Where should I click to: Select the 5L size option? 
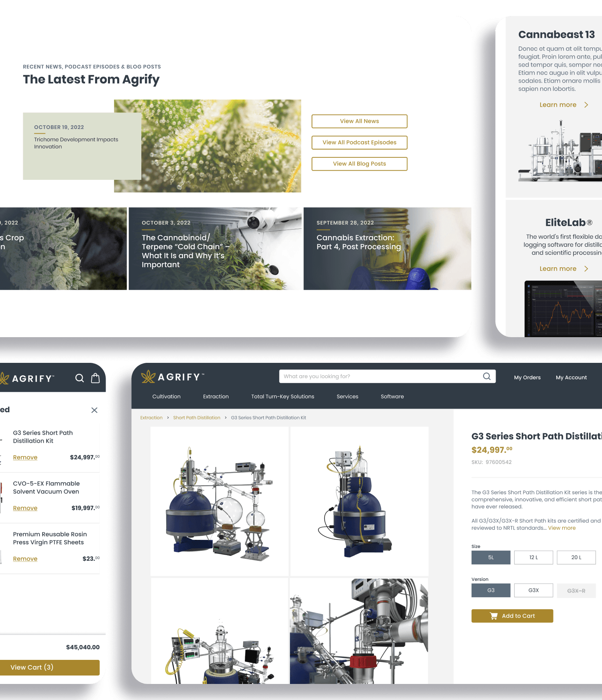coord(491,558)
